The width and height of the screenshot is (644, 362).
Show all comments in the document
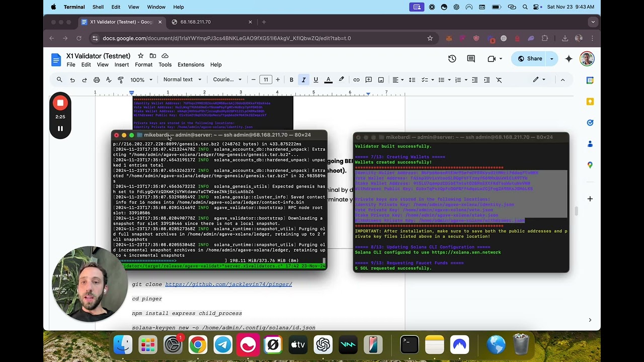471,59
